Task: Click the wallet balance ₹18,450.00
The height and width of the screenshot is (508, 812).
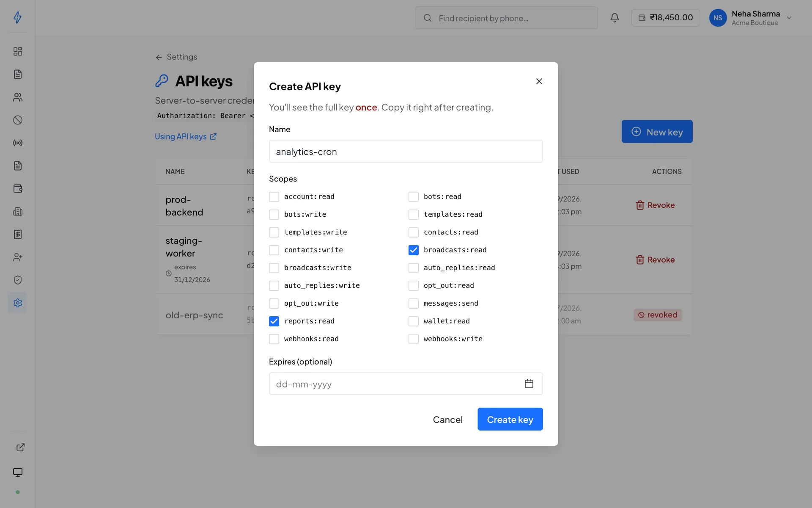Action: click(x=666, y=18)
